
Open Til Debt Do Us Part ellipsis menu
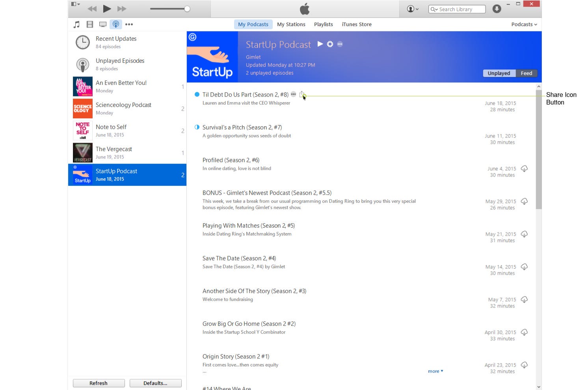(x=293, y=94)
